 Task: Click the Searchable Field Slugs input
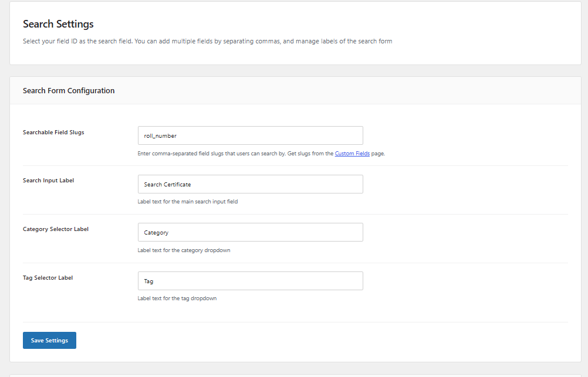[x=250, y=135]
